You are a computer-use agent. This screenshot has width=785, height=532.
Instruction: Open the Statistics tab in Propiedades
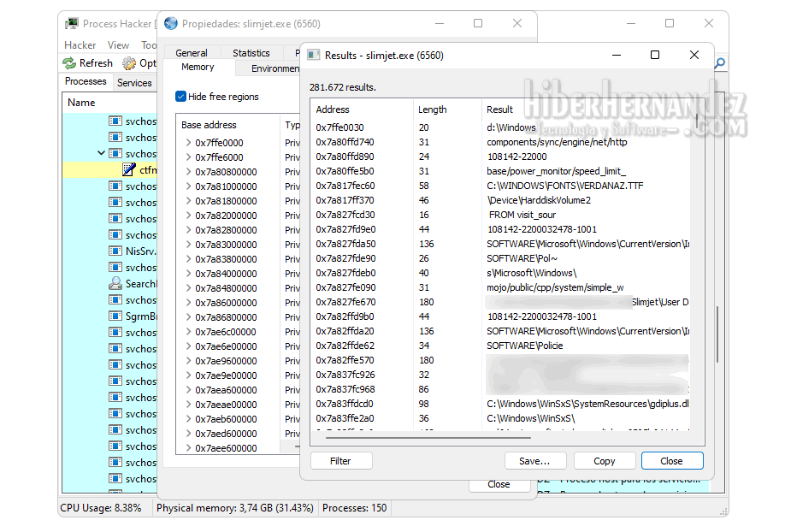pos(251,53)
